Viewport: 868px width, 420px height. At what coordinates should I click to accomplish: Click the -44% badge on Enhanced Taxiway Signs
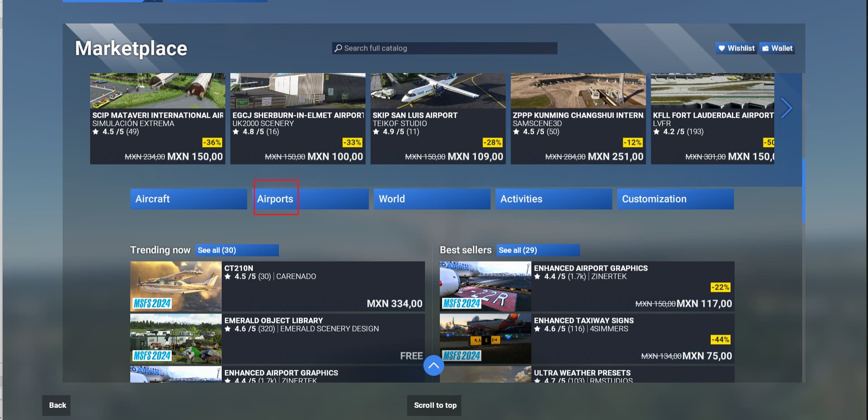(720, 339)
